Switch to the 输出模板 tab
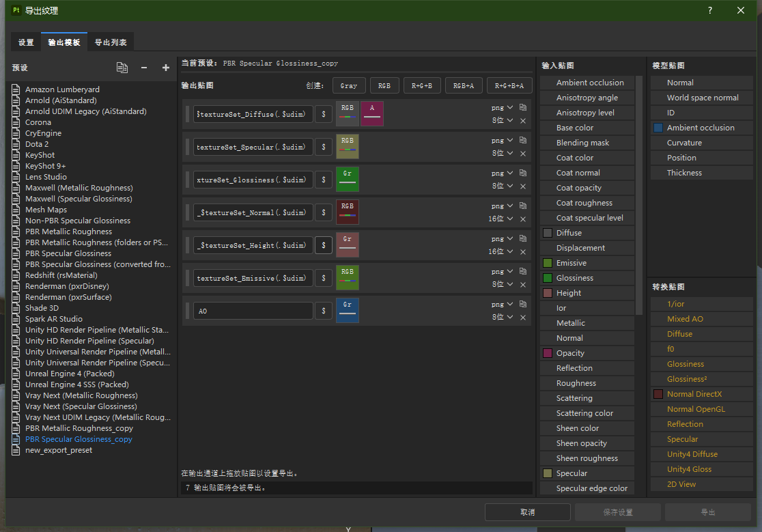 (x=64, y=42)
